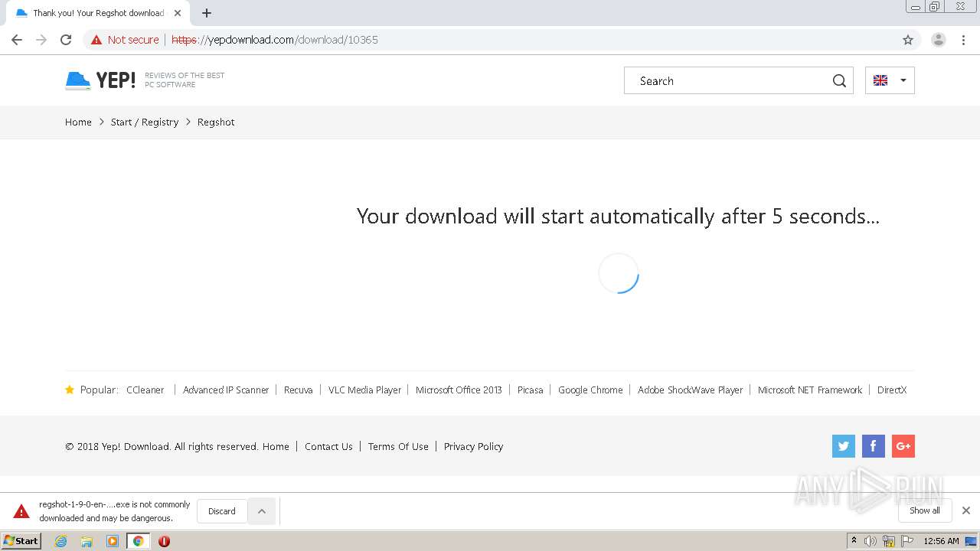Close the downloads bar
980x551 pixels.
[x=966, y=510]
